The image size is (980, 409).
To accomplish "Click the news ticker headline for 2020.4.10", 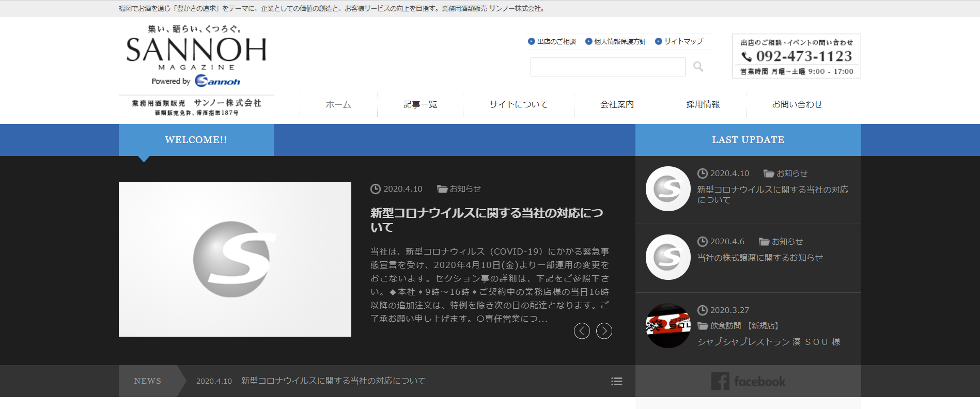I will [x=333, y=381].
